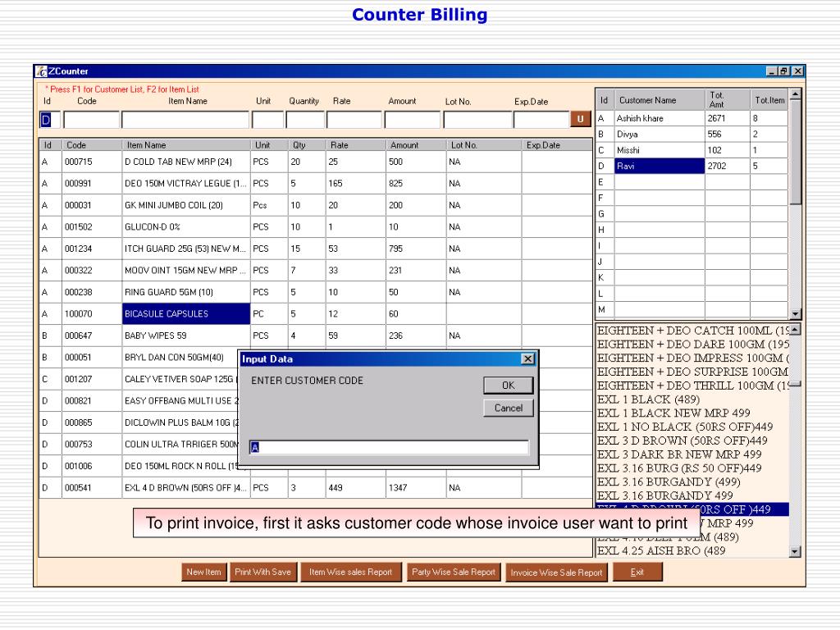Viewport: 840px width, 630px height.
Task: Close the Input Data dialog
Action: click(527, 359)
